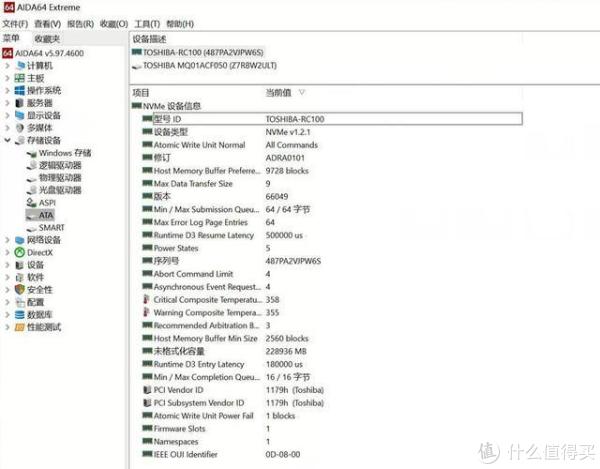Viewport: 600px width, 469px height.
Task: Click the 服务器 server icon
Action: click(x=20, y=103)
